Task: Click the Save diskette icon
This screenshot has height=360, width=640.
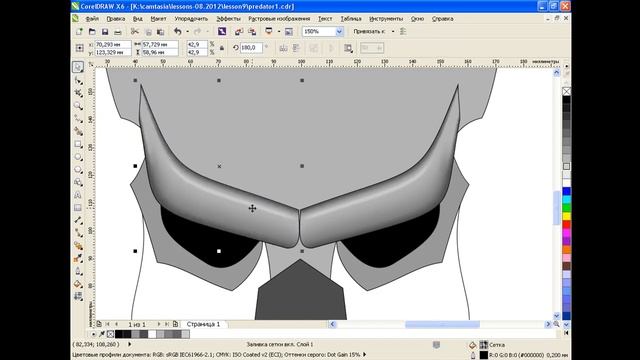Action: (x=105, y=31)
